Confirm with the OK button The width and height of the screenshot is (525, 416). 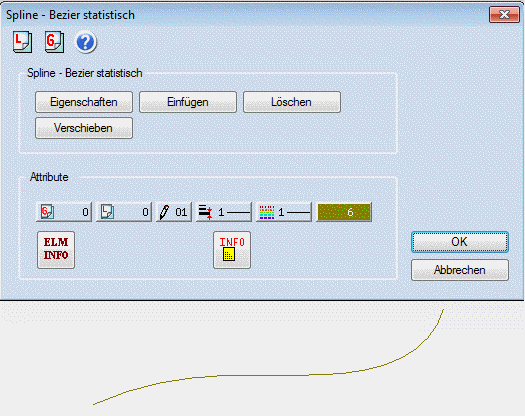pyautogui.click(x=460, y=242)
